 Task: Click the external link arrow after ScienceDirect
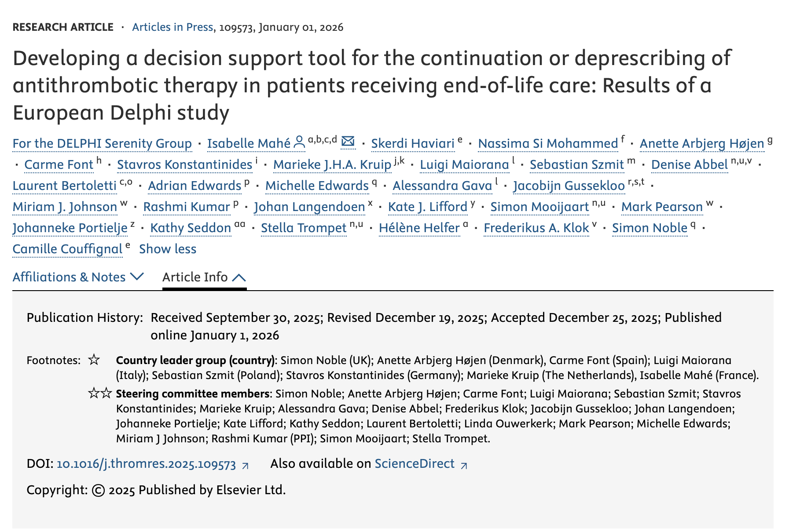point(464,466)
